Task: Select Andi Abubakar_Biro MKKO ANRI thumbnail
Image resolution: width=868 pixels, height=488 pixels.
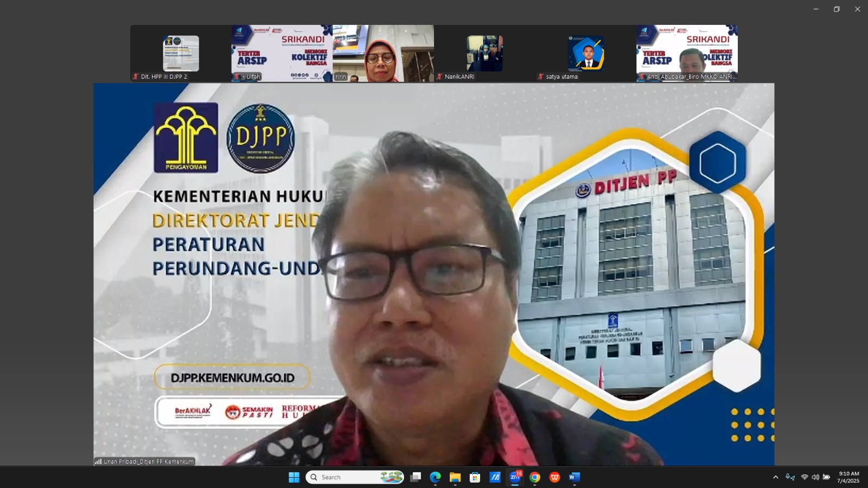Action: tap(687, 53)
